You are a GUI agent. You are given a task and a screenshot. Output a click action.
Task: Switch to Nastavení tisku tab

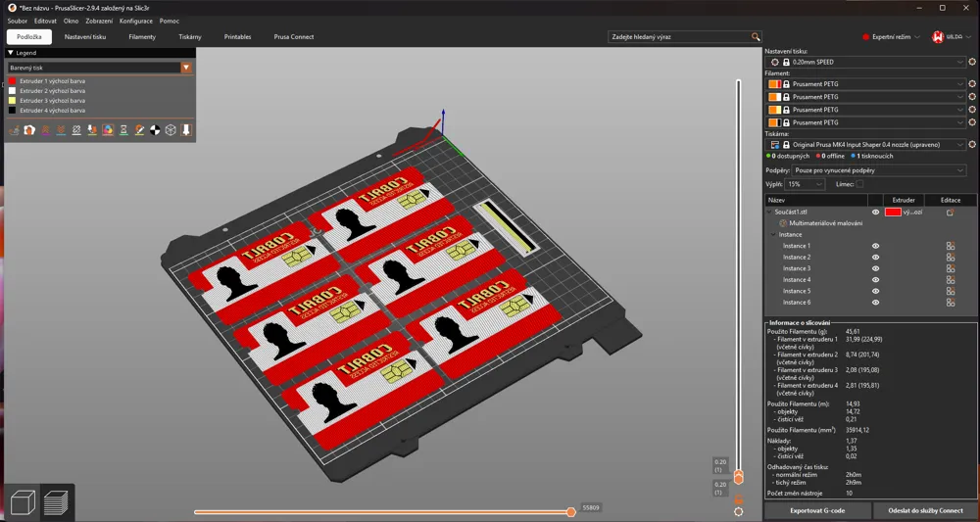pyautogui.click(x=85, y=37)
